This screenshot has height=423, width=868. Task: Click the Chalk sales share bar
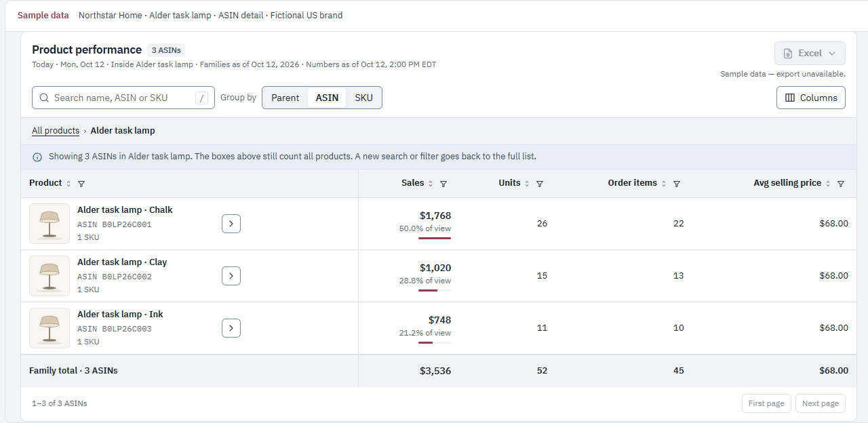(x=435, y=238)
